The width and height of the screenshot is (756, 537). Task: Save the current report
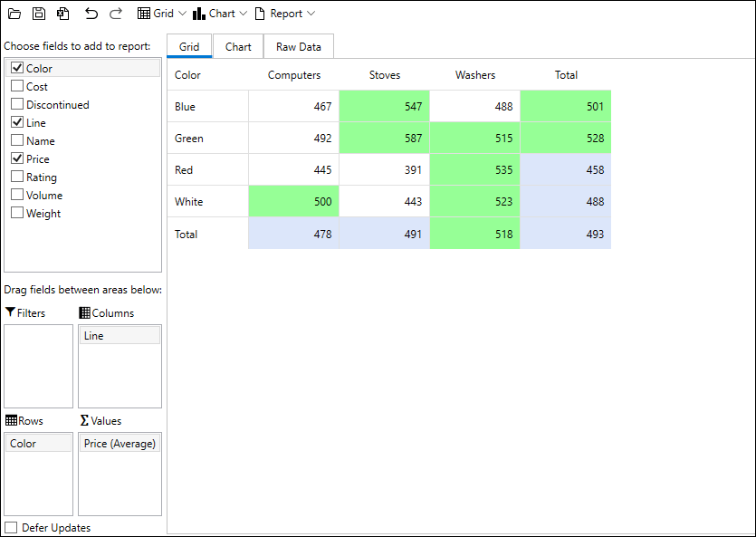38,13
